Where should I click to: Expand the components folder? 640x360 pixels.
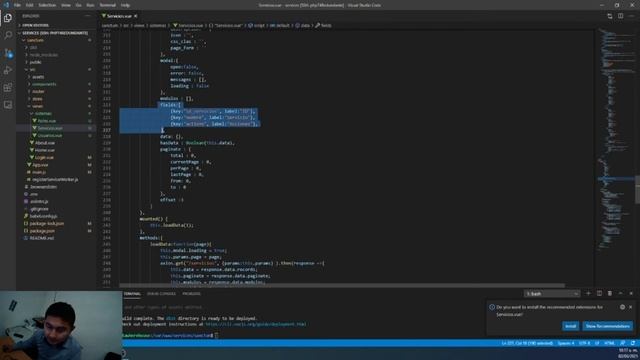44,84
